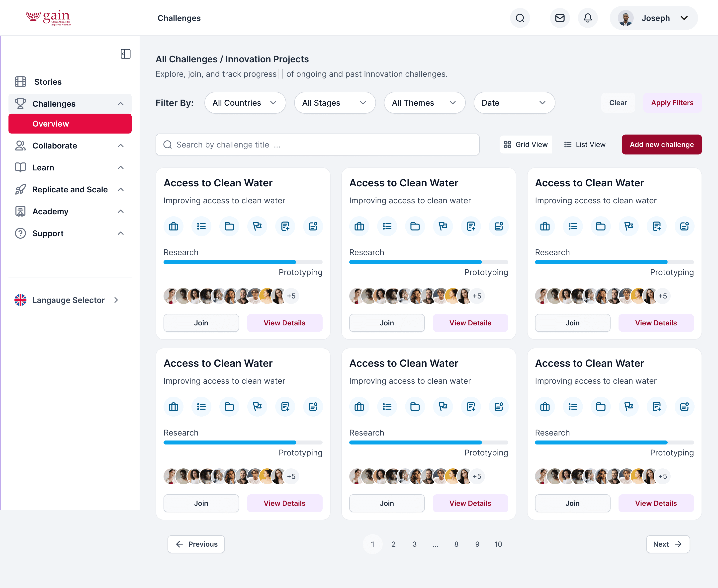Screen dimensions: 718x588
Task: Collapse the Challenges sidebar section
Action: 121,104
